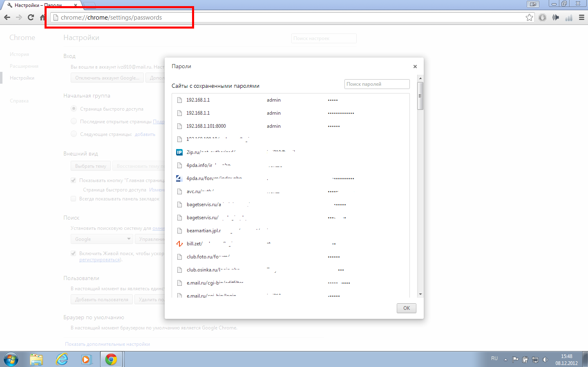Focus the Поиск настроек search field
Viewport: 588px width, 367px height.
pos(324,38)
